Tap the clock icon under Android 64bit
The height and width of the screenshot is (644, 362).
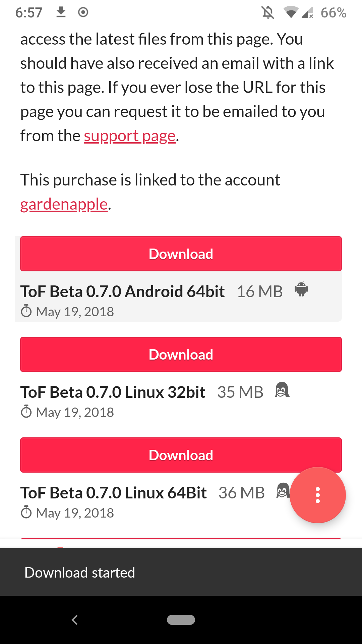[26, 311]
